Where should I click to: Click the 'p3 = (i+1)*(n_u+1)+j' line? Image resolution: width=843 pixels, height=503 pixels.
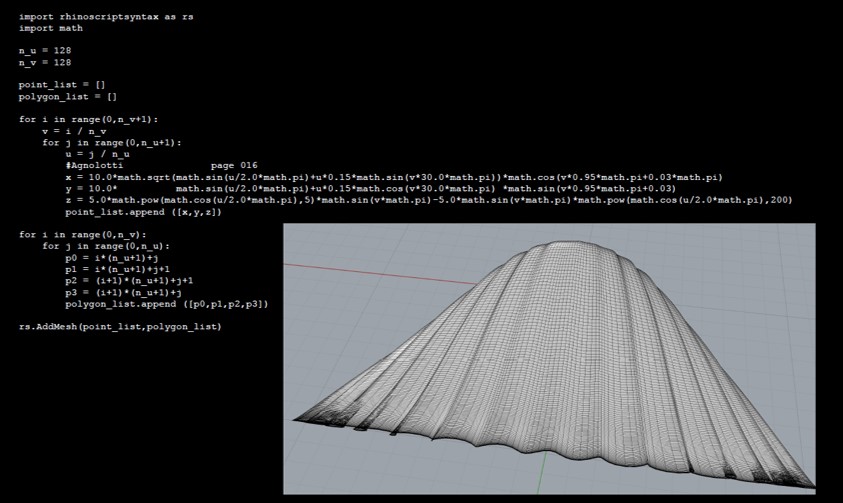click(x=123, y=292)
